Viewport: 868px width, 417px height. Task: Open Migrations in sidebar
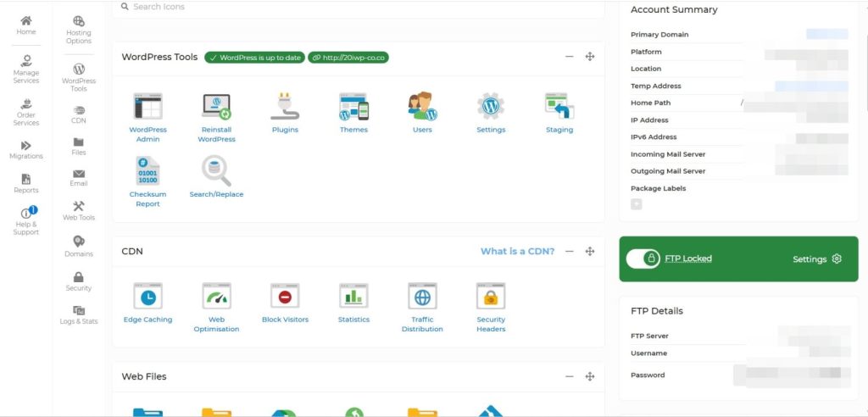[26, 150]
